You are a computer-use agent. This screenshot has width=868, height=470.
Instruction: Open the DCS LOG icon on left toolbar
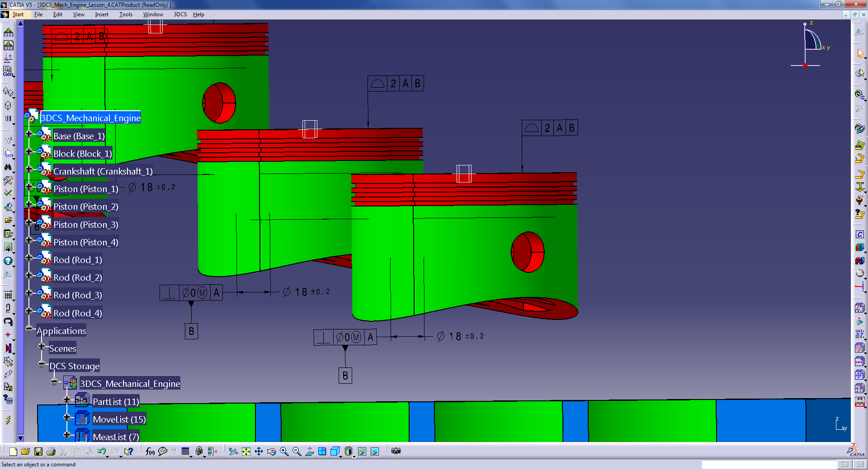pyautogui.click(x=7, y=233)
